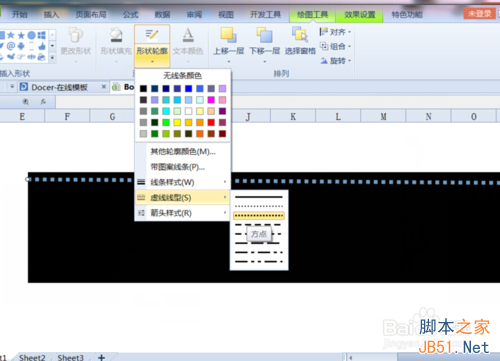The height and width of the screenshot is (361, 500).
Task: Click the horizontal scrollbar left arrow
Action: point(351,358)
